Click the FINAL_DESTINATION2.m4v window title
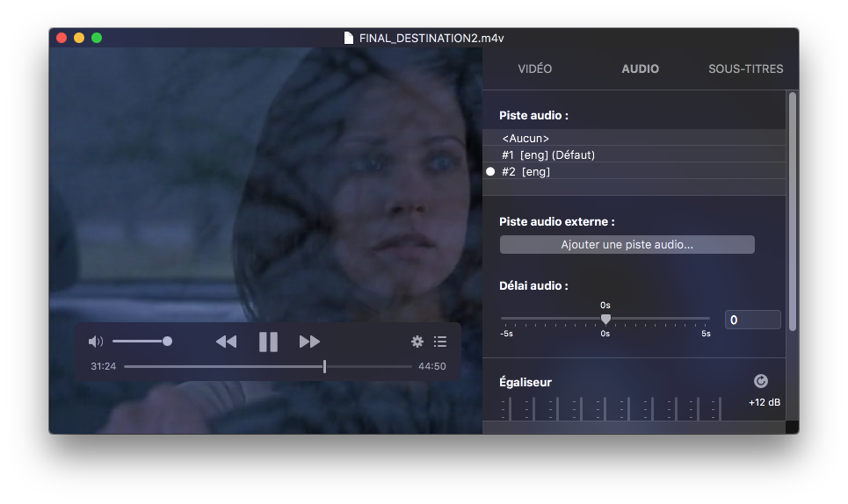 [431, 39]
